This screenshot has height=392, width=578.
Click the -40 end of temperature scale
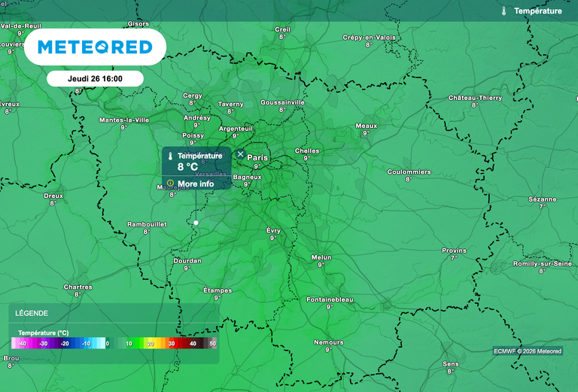[22, 343]
